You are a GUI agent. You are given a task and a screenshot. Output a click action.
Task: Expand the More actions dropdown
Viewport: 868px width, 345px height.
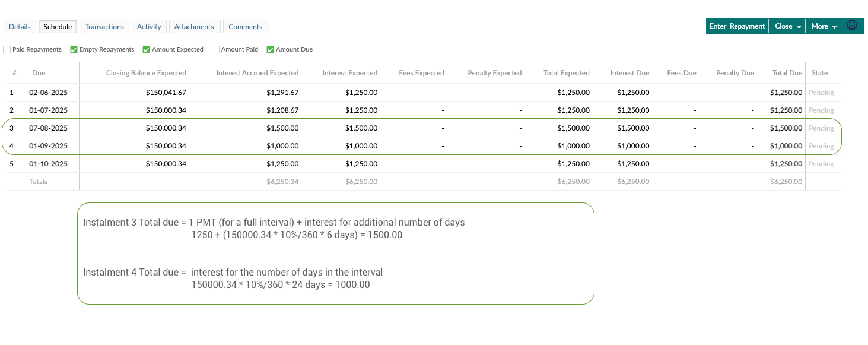tap(824, 26)
